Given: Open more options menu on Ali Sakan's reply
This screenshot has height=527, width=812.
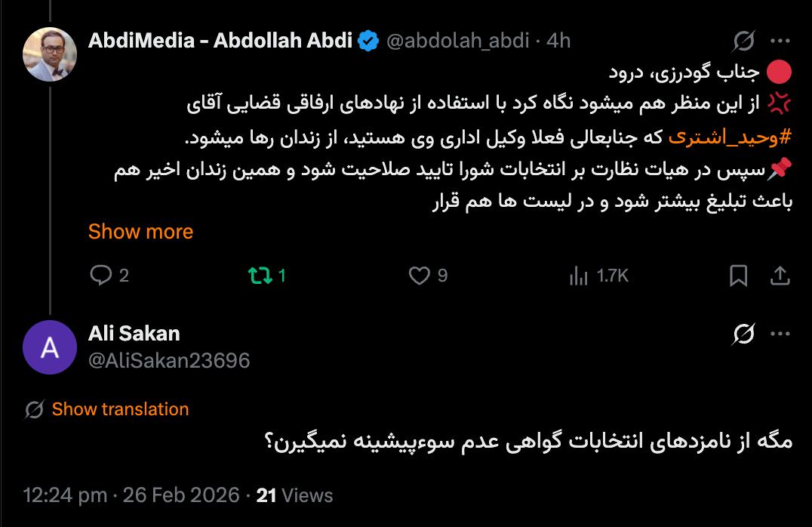Looking at the screenshot, I should 780,334.
